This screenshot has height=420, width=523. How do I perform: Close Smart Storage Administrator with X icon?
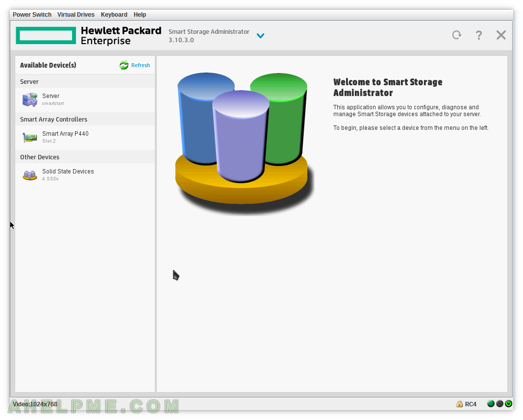pos(501,35)
